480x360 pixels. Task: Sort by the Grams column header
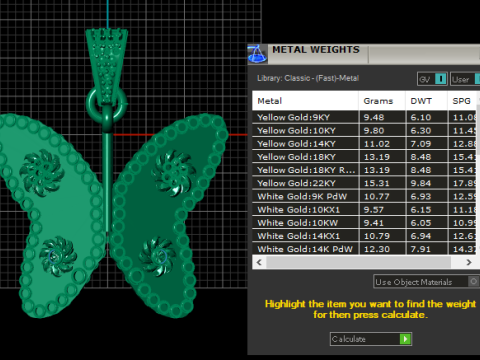382,101
